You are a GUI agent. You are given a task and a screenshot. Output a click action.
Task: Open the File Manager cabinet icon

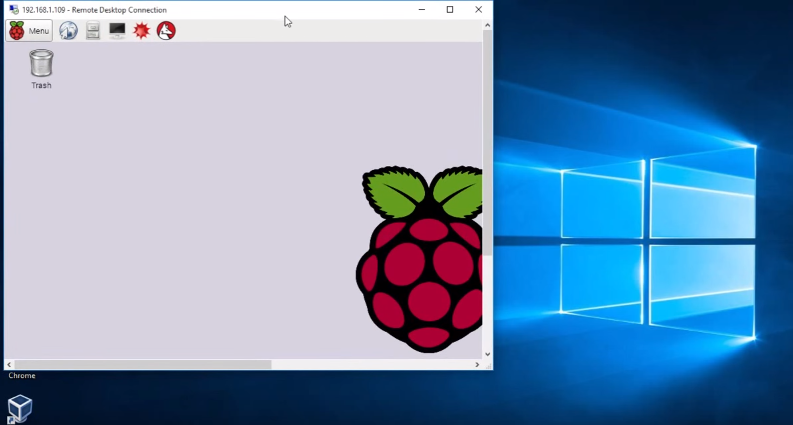pos(93,31)
